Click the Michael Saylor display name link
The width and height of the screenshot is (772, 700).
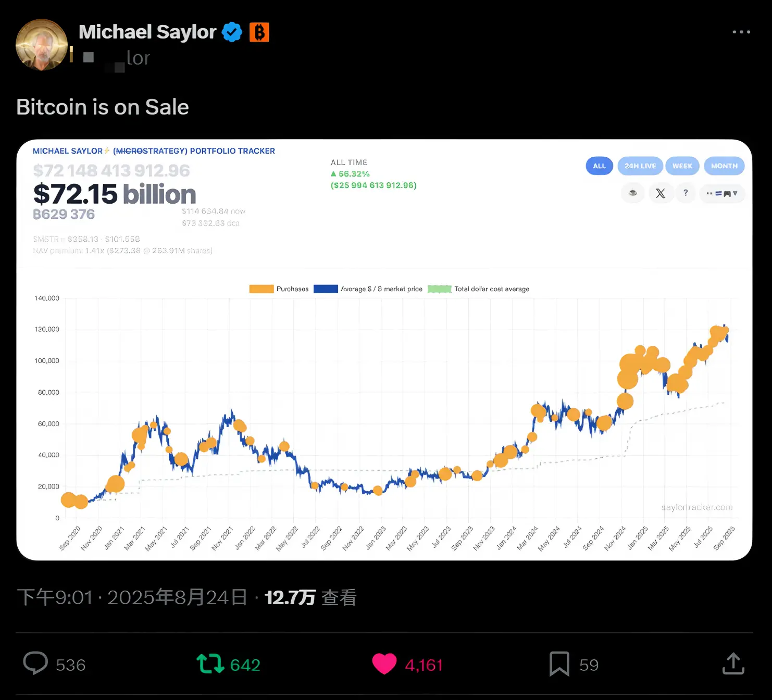tap(147, 32)
